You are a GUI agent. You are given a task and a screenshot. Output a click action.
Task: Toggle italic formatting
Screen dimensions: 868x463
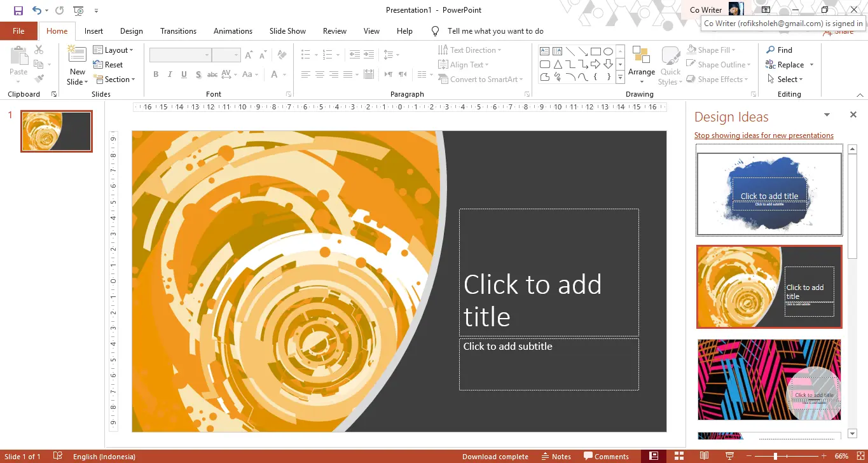pos(169,74)
